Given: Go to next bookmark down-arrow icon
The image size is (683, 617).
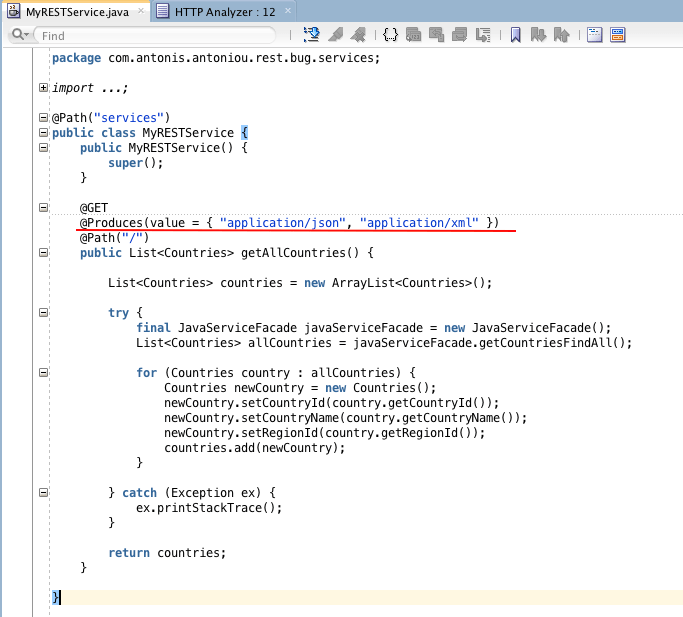Looking at the screenshot, I should point(538,34).
